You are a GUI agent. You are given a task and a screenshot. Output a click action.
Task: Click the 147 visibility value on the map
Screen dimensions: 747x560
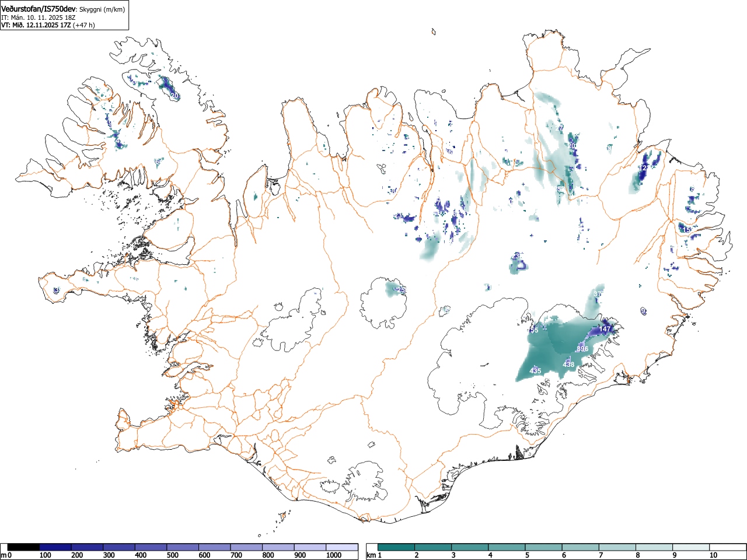tap(605, 330)
